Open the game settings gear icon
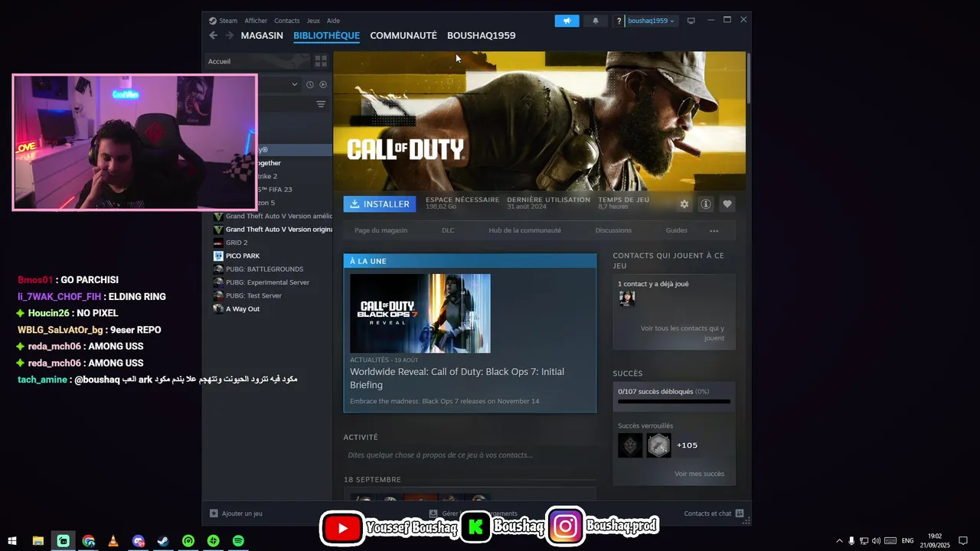 pos(684,204)
